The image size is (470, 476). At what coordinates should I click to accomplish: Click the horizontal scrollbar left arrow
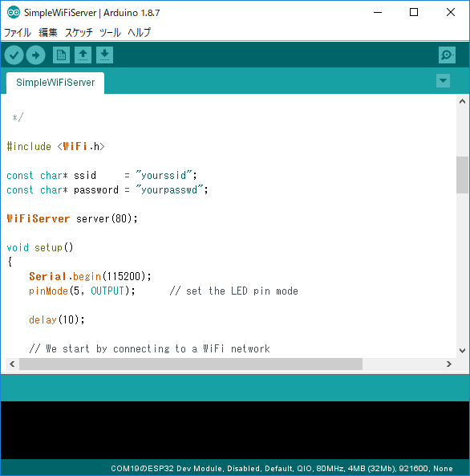[12, 364]
